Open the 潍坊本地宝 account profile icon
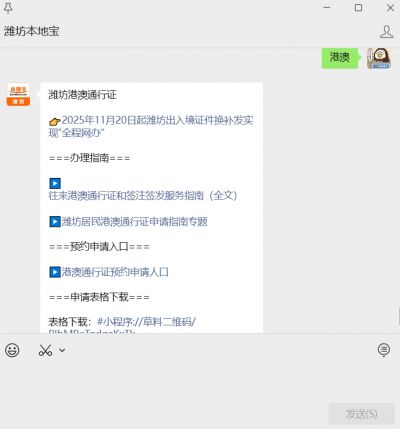400x429 pixels. click(386, 32)
